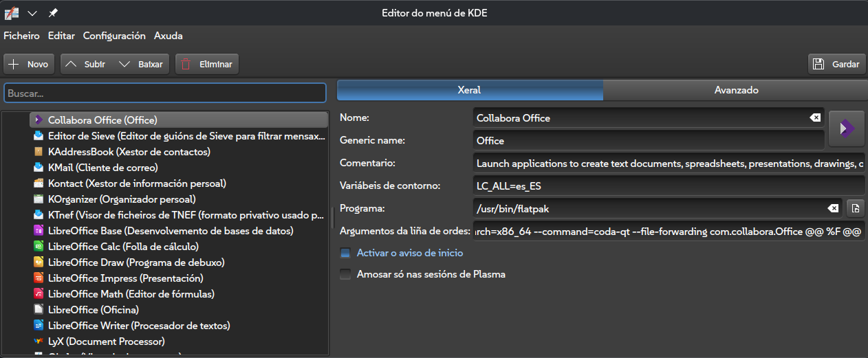The height and width of the screenshot is (358, 868).
Task: Enable the 'Activar o aviso de inicio' checkbox
Action: pos(346,253)
